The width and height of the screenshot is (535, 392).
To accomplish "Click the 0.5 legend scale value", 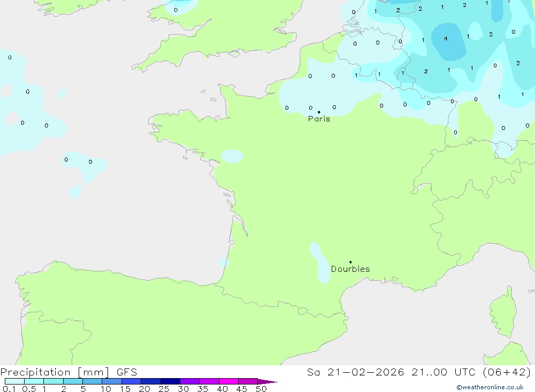I will coord(29,389).
